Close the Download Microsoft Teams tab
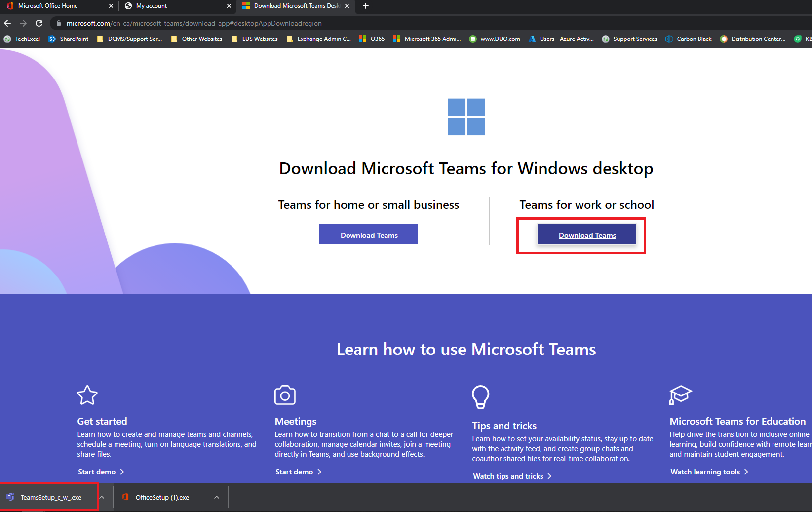The image size is (812, 512). (x=347, y=6)
